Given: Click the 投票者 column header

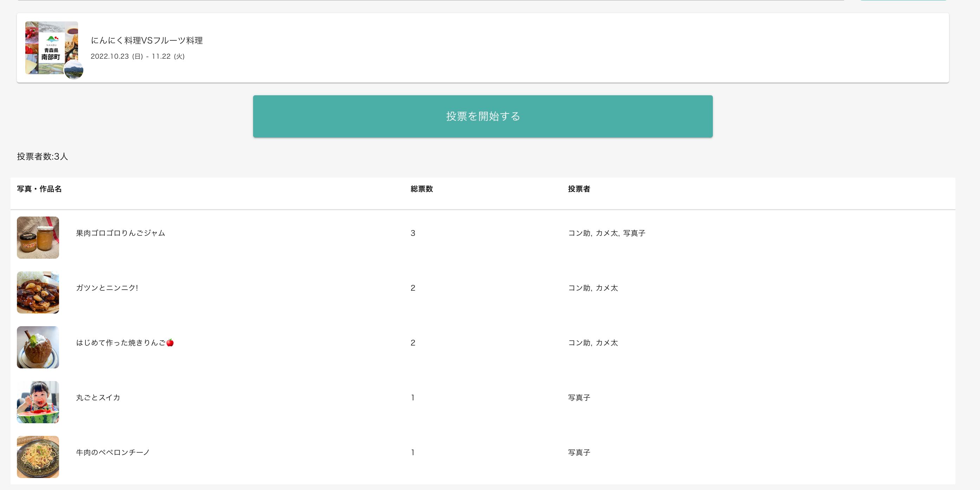Looking at the screenshot, I should pyautogui.click(x=579, y=189).
